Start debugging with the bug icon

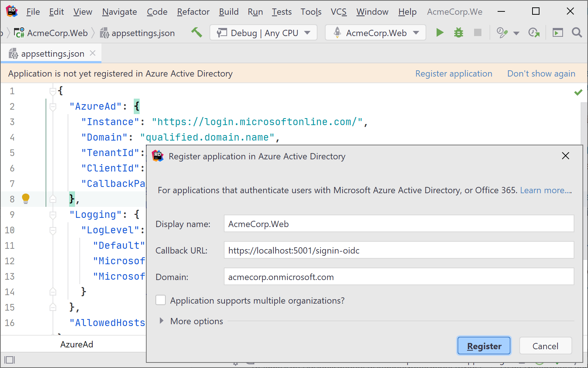coord(458,33)
